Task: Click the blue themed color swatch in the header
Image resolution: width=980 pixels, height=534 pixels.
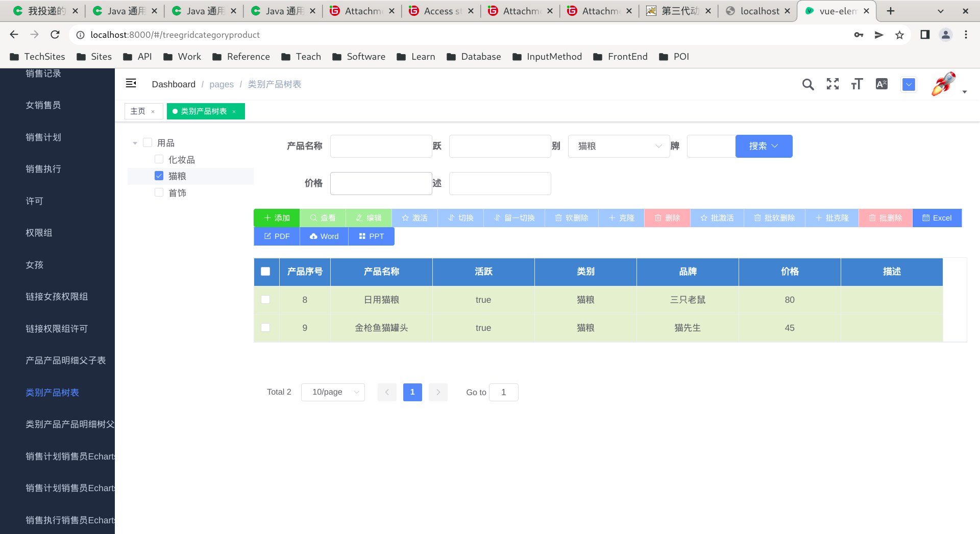Action: click(909, 84)
